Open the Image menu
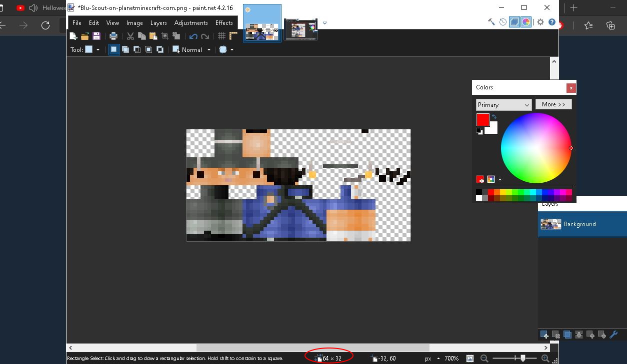Viewport: 627px width, 364px height. point(134,22)
